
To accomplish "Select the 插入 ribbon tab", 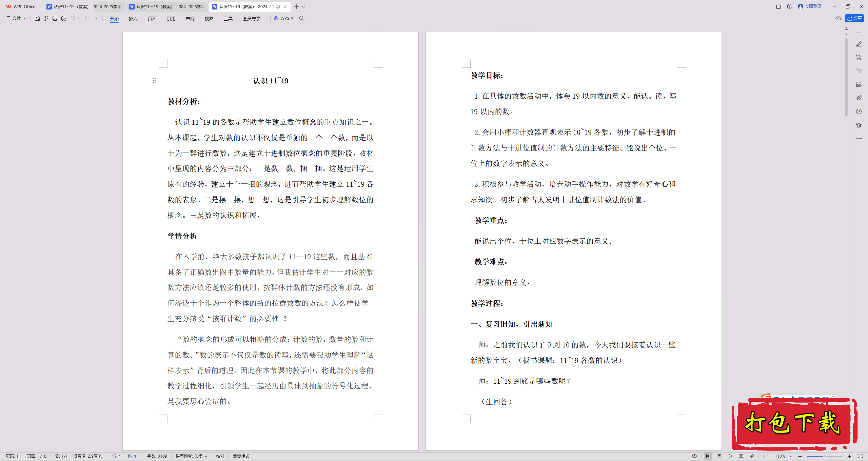I will coord(133,19).
